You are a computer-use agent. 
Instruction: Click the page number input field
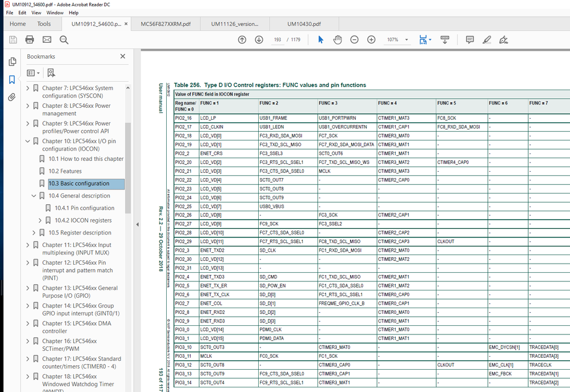click(278, 39)
